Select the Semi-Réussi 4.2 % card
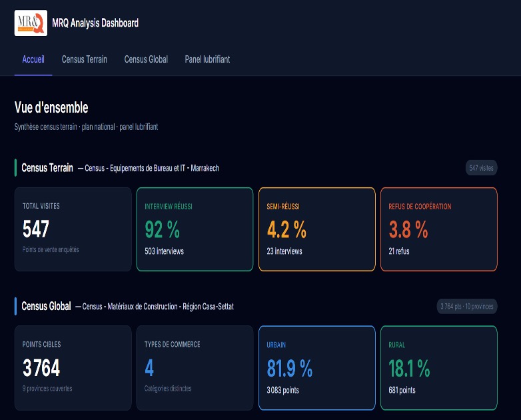The height and width of the screenshot is (420, 521). coord(316,229)
